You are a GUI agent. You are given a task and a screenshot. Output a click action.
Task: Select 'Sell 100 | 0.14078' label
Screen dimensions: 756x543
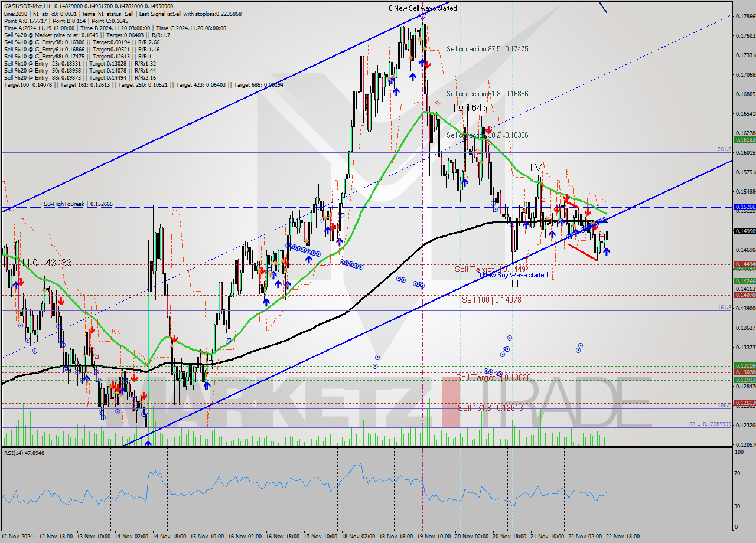(x=491, y=300)
